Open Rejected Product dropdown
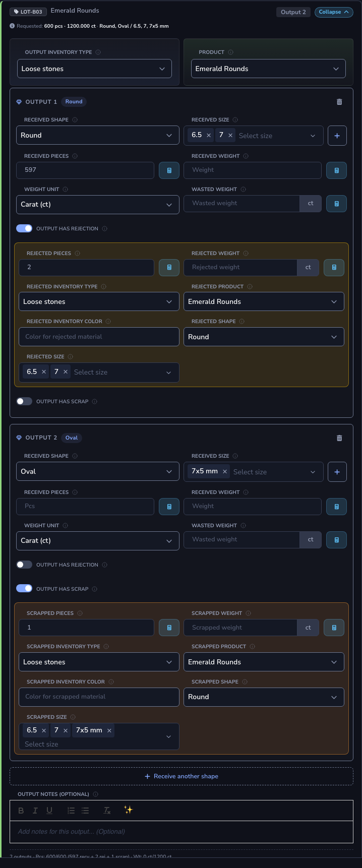The height and width of the screenshot is (868, 362). tap(264, 302)
